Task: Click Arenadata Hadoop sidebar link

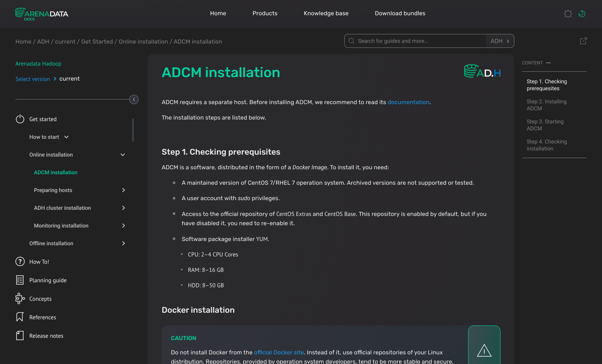Action: pyautogui.click(x=38, y=64)
